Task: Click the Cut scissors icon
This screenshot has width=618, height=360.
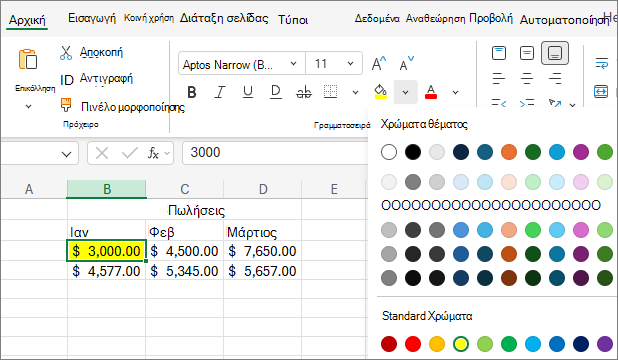Action: (x=66, y=52)
